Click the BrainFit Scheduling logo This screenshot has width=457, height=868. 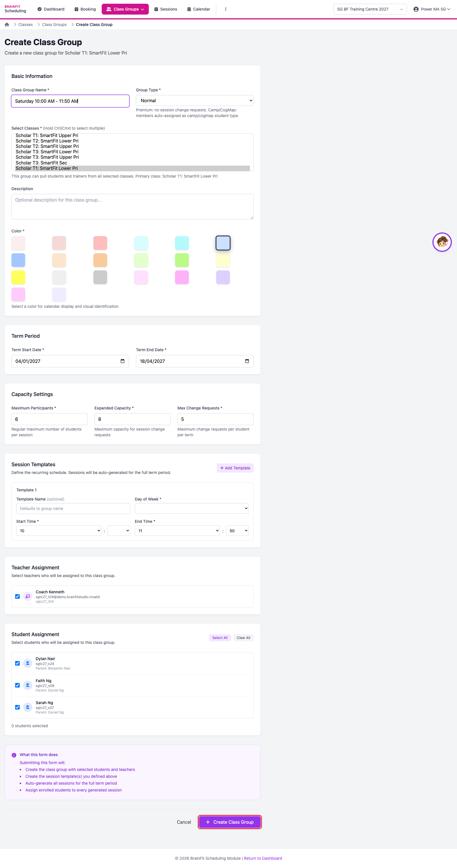[15, 9]
